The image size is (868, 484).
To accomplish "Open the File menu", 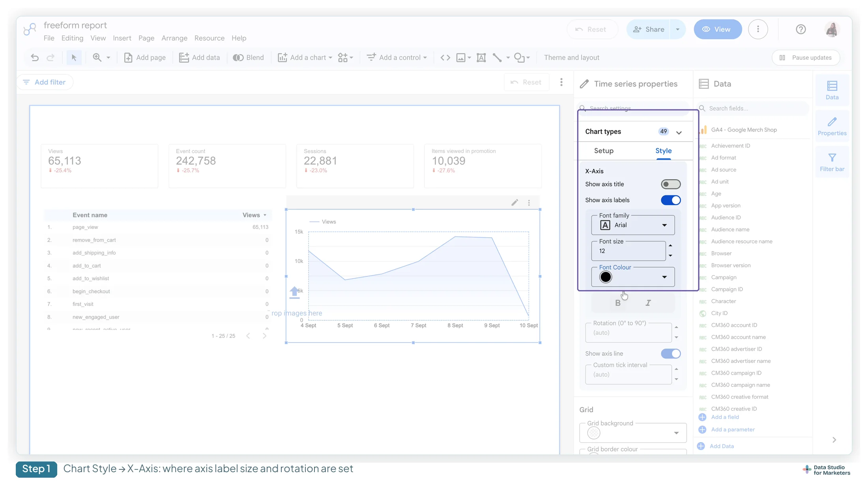I will click(x=49, y=38).
